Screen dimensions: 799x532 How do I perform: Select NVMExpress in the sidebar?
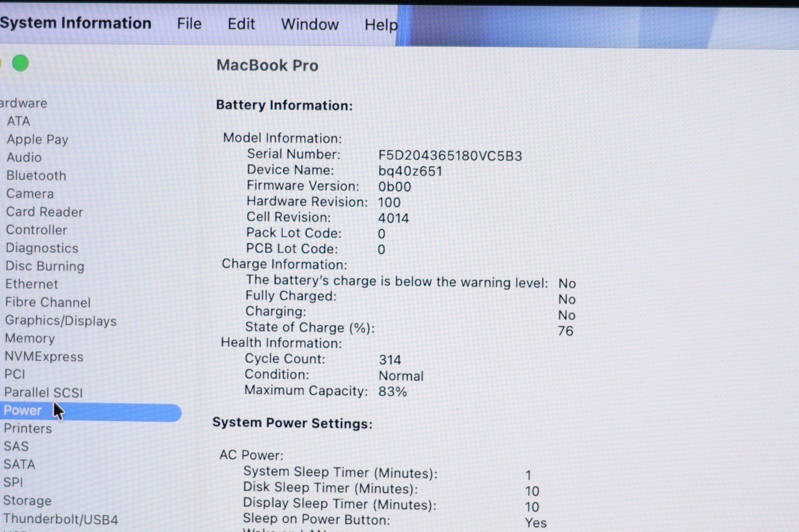click(44, 357)
